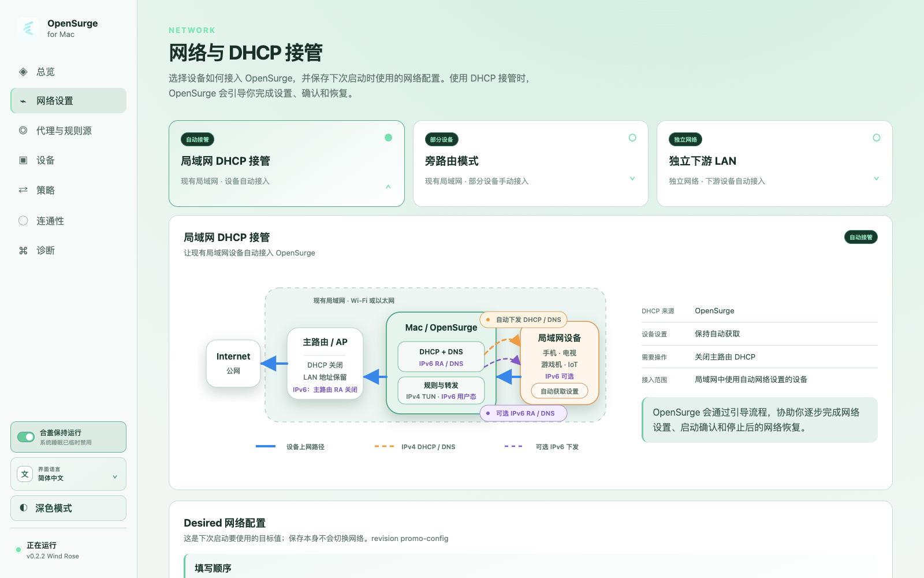
Task: Open 设备 in the sidebar
Action: pyautogui.click(x=68, y=160)
